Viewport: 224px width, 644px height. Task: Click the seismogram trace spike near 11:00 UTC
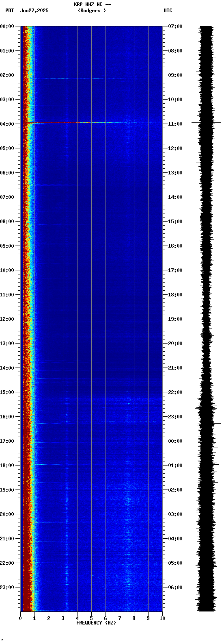pyautogui.click(x=207, y=123)
